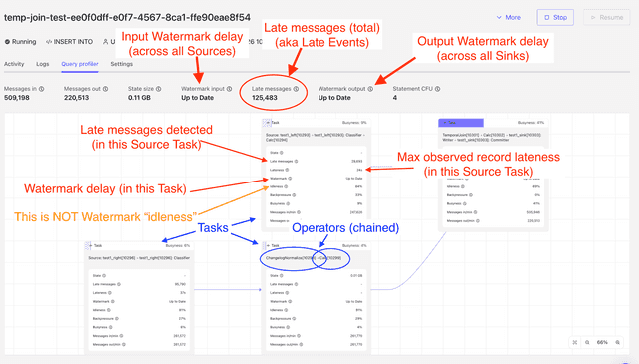Collapse the highlighted TemporalJoin Task card
The width and height of the screenshot is (639, 364).
[445, 122]
